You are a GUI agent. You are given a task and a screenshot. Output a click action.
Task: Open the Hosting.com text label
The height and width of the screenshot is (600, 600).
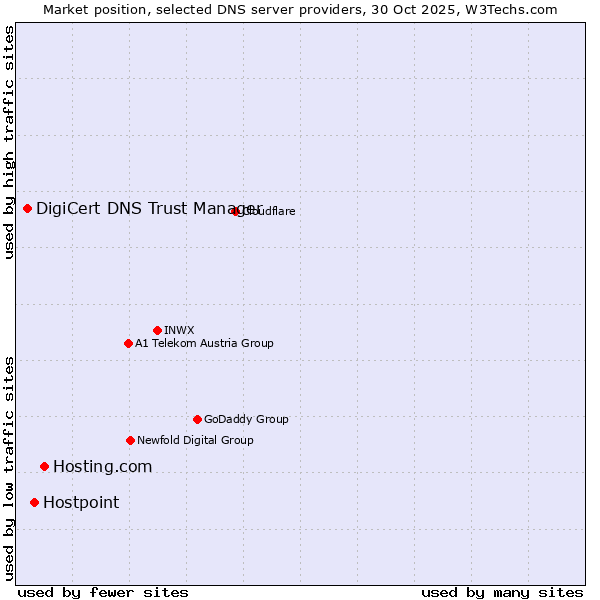pos(102,466)
